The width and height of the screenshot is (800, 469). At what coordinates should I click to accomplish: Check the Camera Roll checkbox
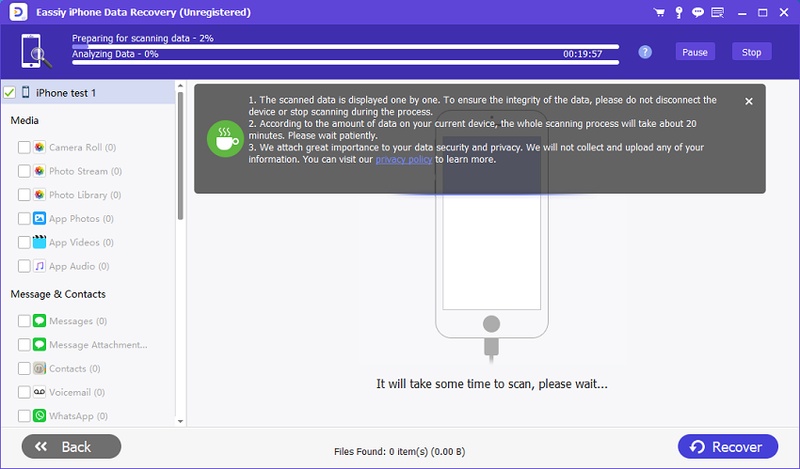24,147
